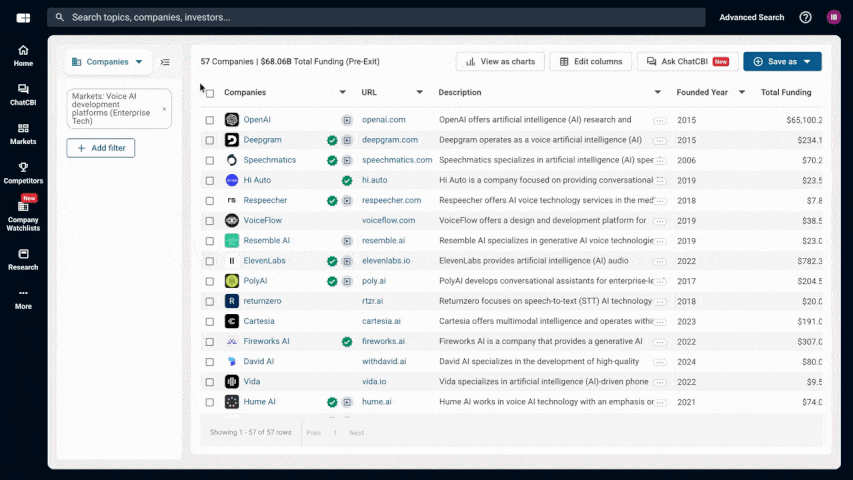This screenshot has height=480, width=853.
Task: Open Company Watchlists in the sidebar
Action: coord(23,212)
